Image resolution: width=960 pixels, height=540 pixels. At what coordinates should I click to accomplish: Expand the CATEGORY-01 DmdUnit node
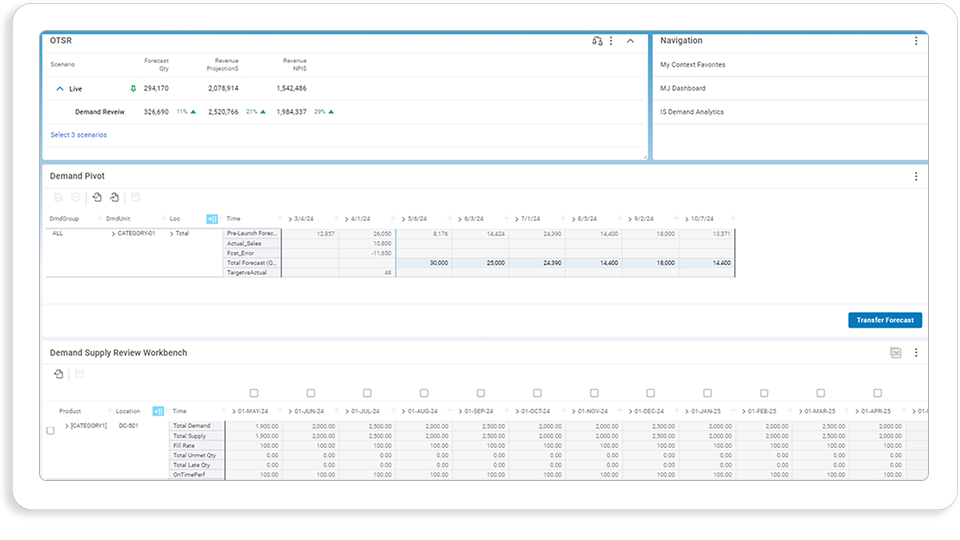click(113, 234)
